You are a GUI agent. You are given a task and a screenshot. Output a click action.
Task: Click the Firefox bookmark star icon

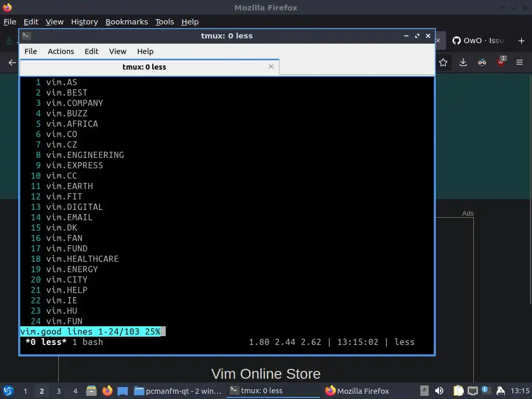443,62
